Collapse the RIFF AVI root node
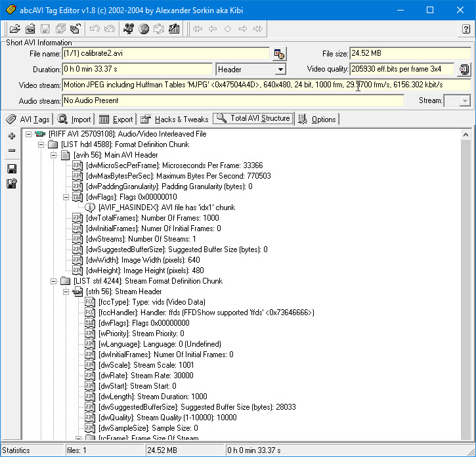 click(28, 134)
